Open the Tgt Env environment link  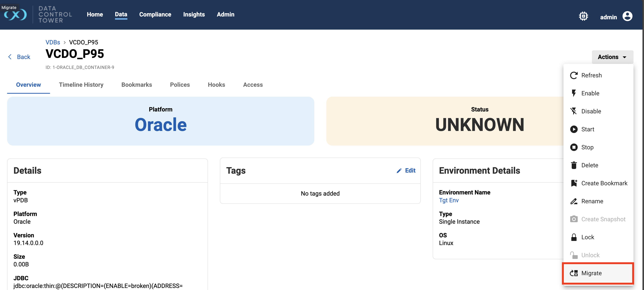point(448,200)
